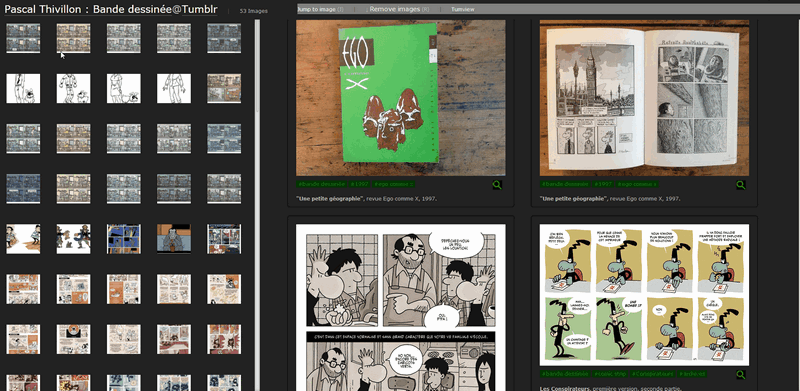Click the #Conspirateurs tag

pos(654,374)
